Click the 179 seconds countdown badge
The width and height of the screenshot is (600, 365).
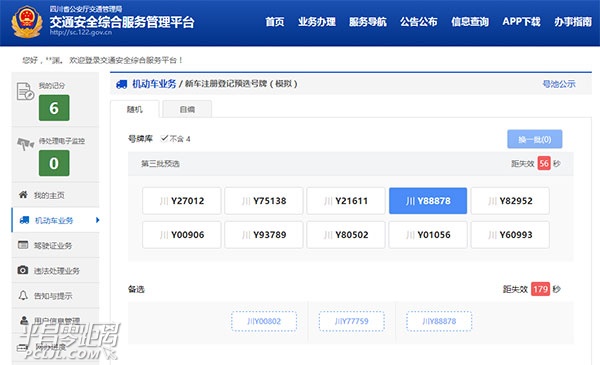click(540, 289)
